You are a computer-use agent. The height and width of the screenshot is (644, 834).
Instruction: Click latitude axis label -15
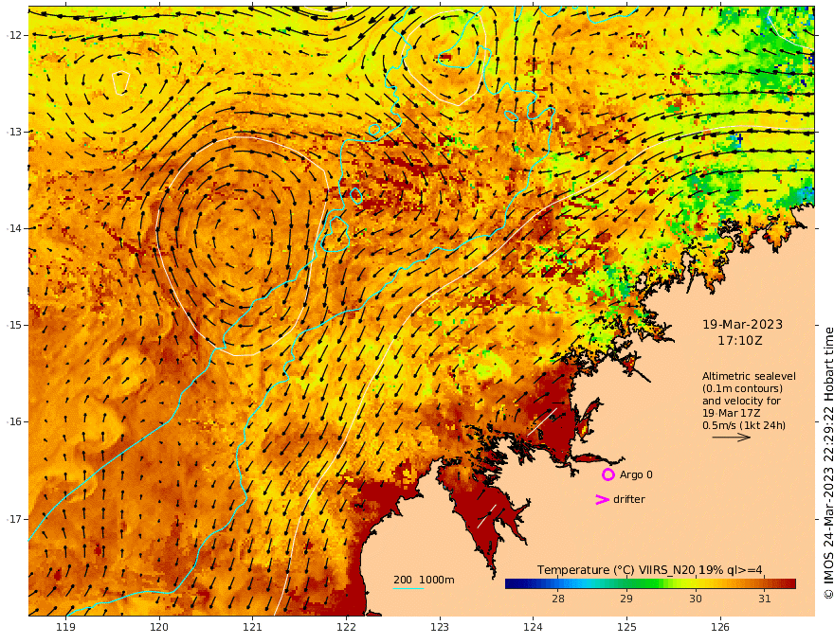pos(14,325)
